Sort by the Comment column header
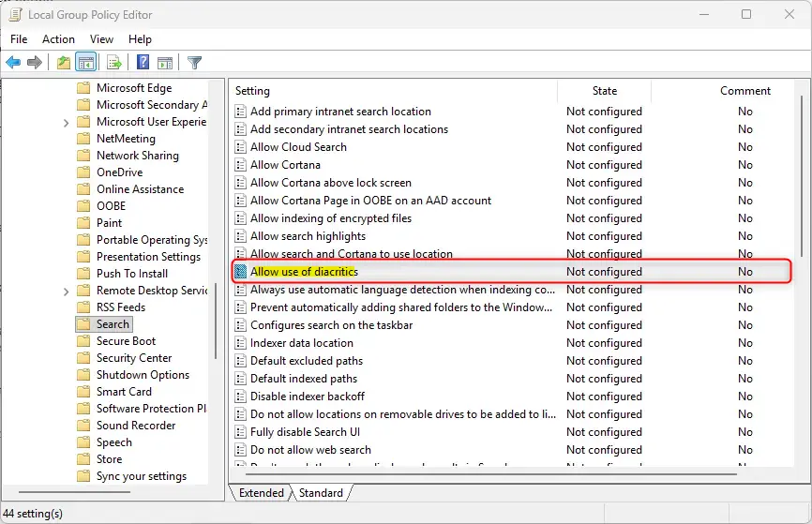 tap(745, 91)
